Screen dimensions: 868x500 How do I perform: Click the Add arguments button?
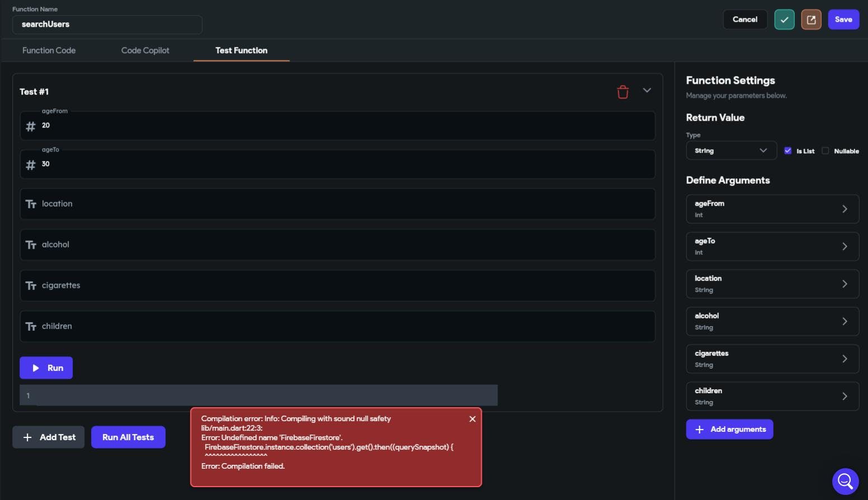(729, 430)
